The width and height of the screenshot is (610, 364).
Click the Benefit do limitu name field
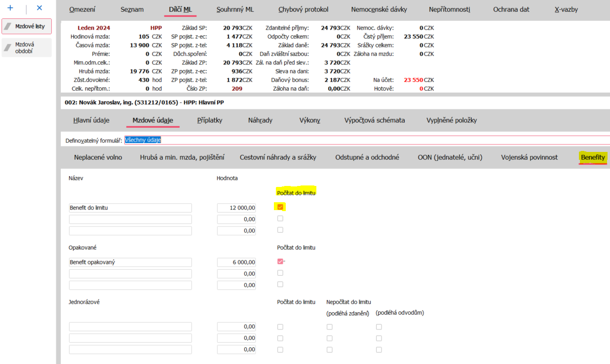[130, 208]
